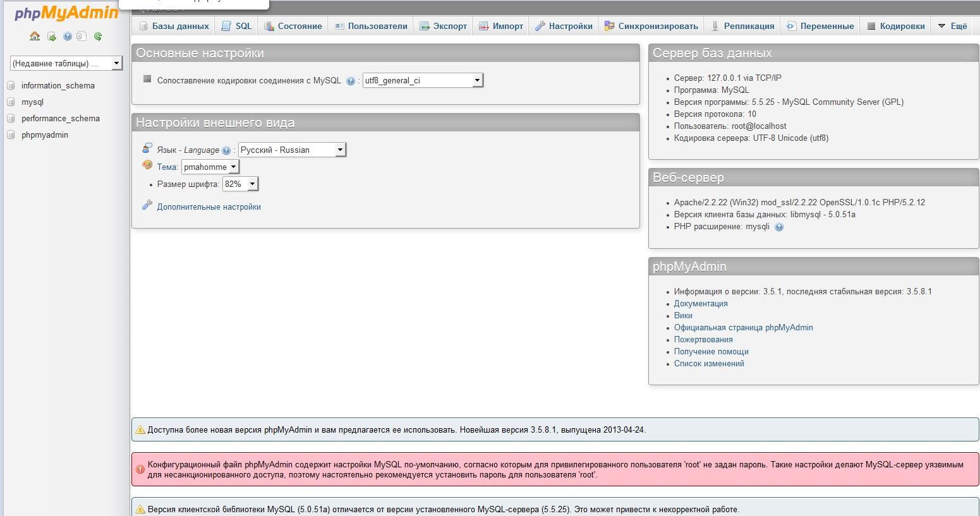Open the Русский - Russian language dropdown
The height and width of the screenshot is (516, 980).
pos(292,150)
